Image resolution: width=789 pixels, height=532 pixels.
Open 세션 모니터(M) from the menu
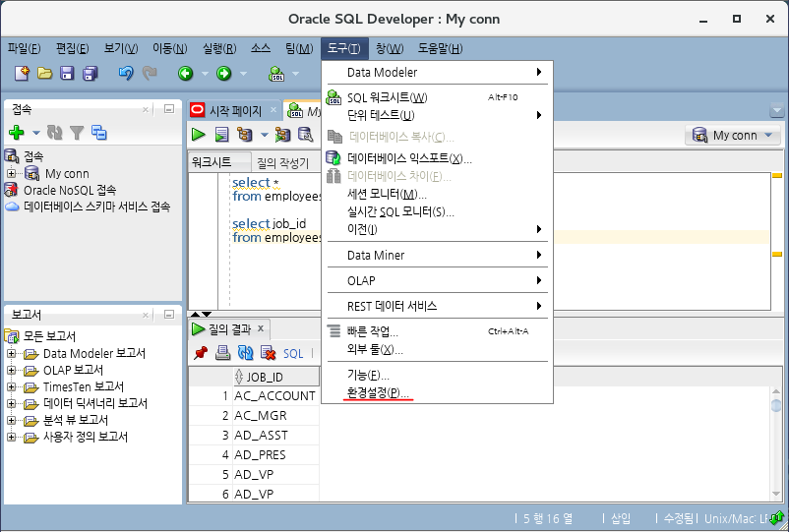pos(437,194)
